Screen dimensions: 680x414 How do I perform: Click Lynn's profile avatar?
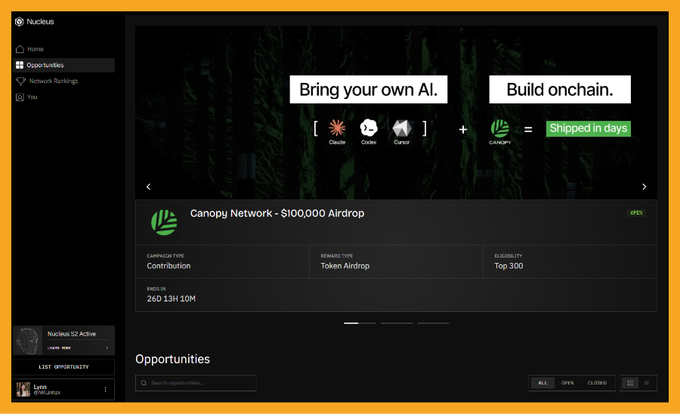(x=23, y=389)
